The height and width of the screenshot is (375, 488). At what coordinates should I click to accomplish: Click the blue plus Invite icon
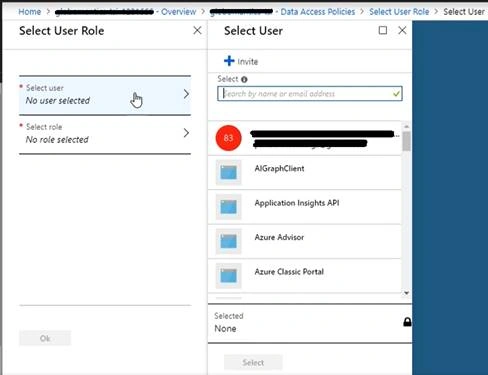click(x=229, y=61)
